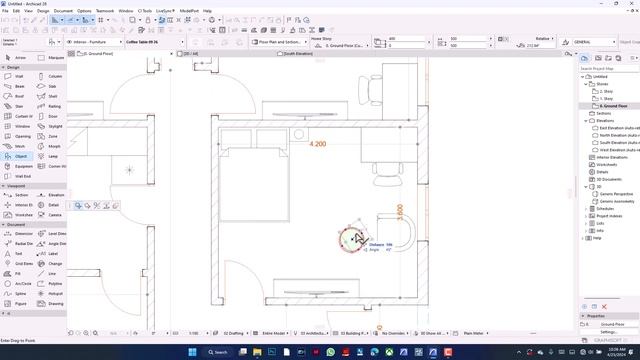The width and height of the screenshot is (640, 360).
Task: Select the Spline tool
Action: 16,293
